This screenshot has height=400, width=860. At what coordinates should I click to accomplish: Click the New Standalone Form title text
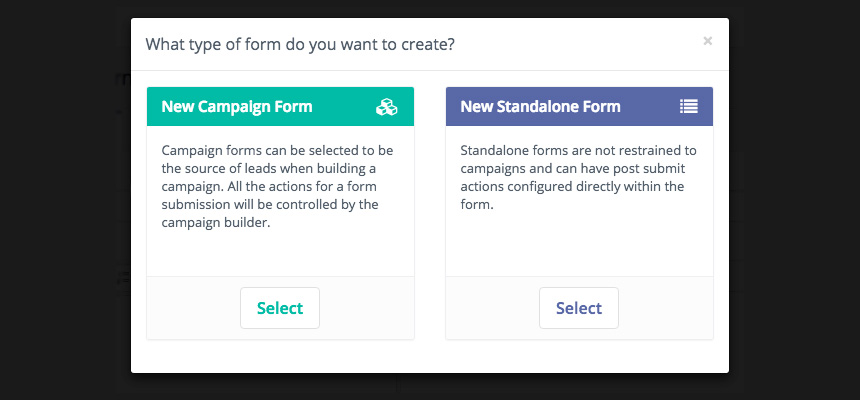540,106
